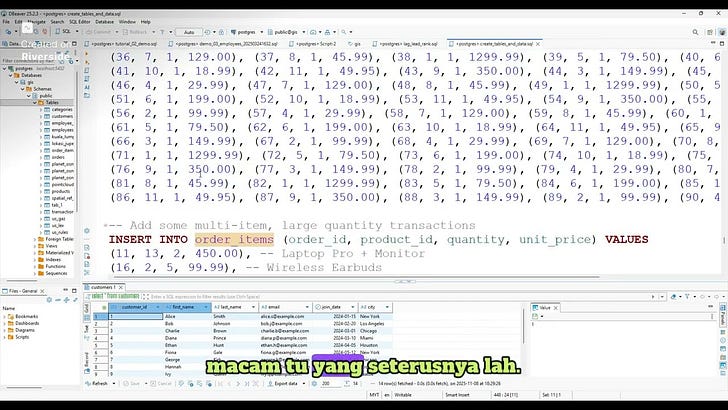The height and width of the screenshot is (410, 728).
Task: Open the active schema public@gis selector
Action: tap(286, 32)
